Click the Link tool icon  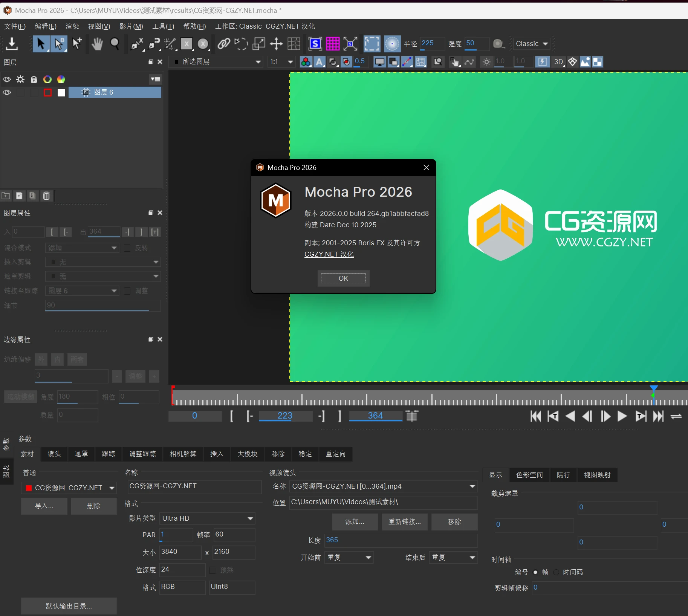click(x=223, y=44)
